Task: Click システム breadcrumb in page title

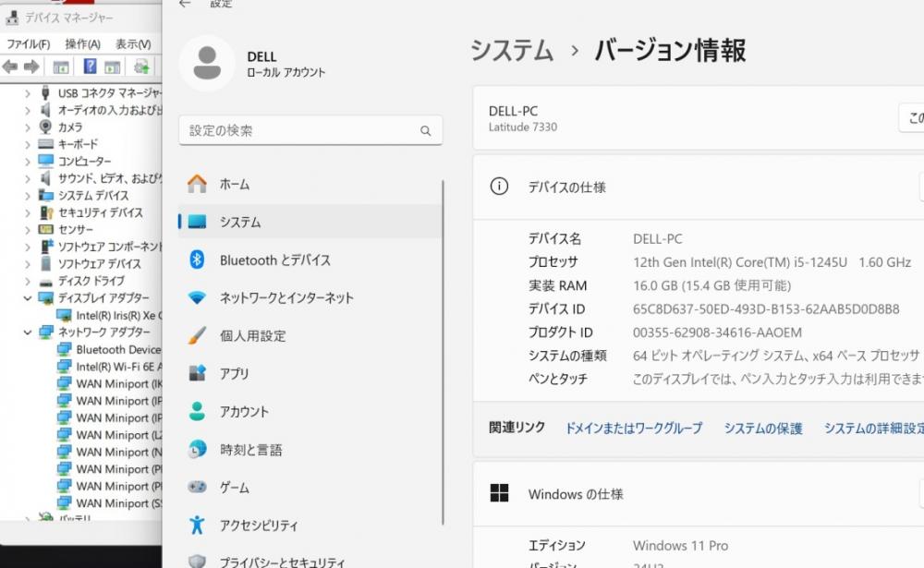Action: pyautogui.click(x=512, y=50)
